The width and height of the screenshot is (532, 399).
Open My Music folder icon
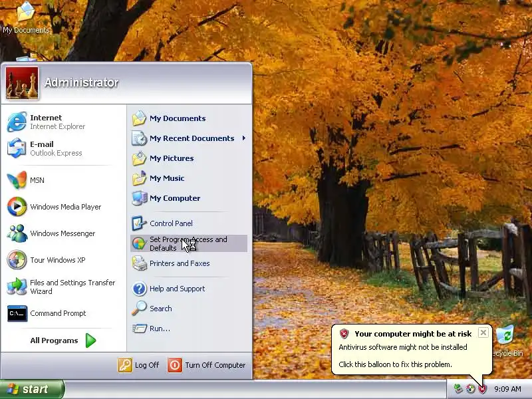coord(139,178)
